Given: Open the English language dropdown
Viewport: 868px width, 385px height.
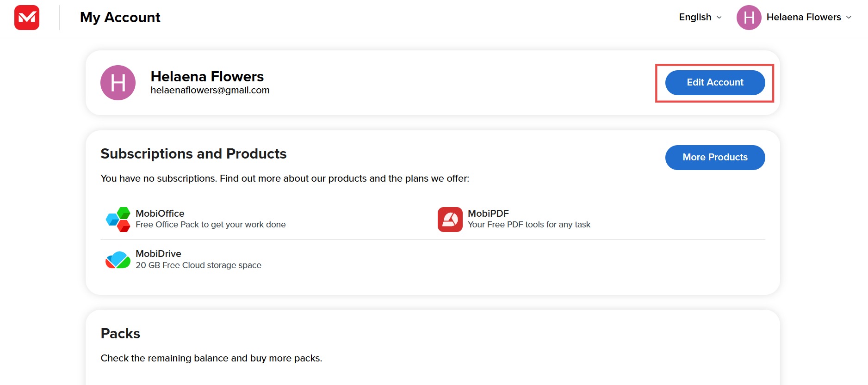Looking at the screenshot, I should point(695,17).
